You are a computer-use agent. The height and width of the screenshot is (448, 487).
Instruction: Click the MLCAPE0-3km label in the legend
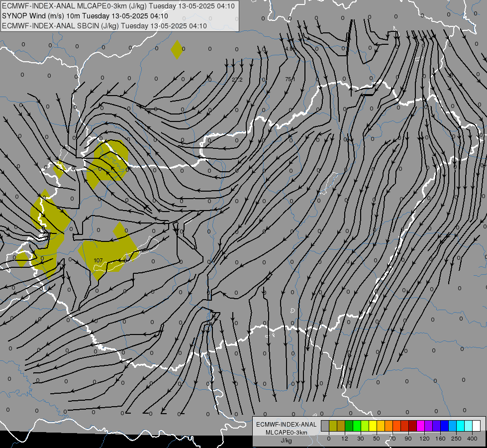[x=287, y=433]
